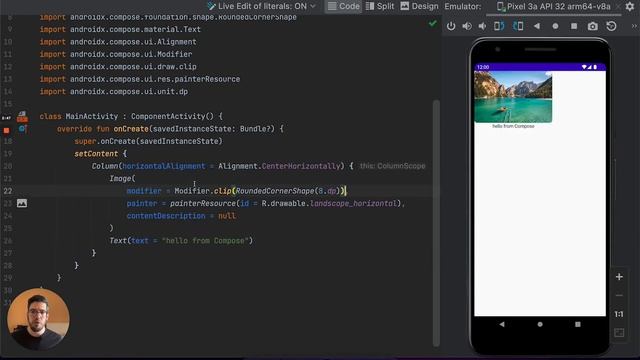Rotate the emulator right
640x360 pixels.
pos(518,26)
